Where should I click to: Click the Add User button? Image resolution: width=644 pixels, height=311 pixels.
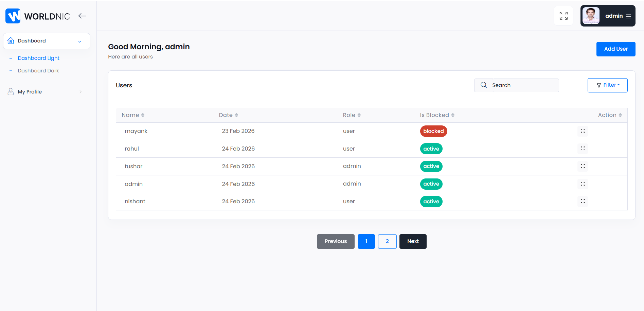[x=616, y=49]
